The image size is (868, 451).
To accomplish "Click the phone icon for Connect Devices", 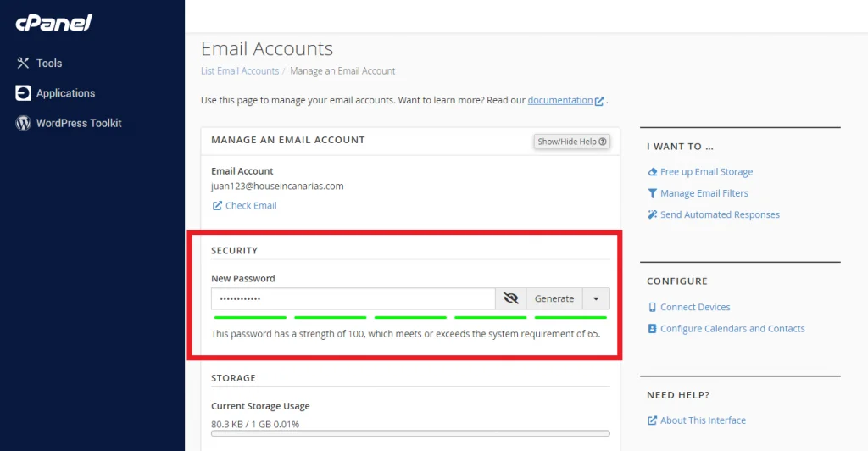I will pos(652,307).
